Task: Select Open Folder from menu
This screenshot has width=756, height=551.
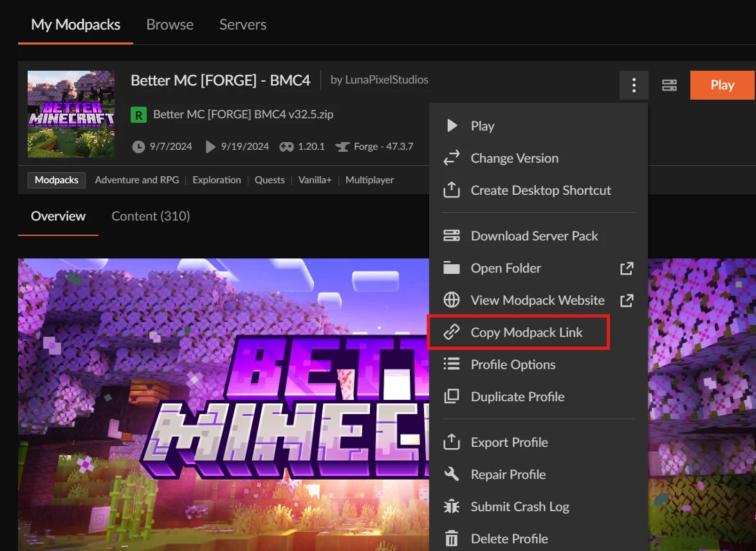Action: 538,268
